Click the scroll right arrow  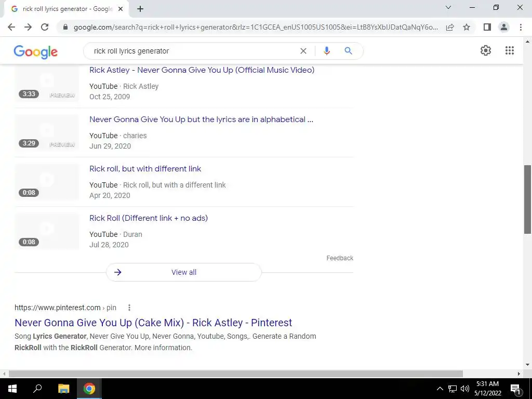coord(519,374)
